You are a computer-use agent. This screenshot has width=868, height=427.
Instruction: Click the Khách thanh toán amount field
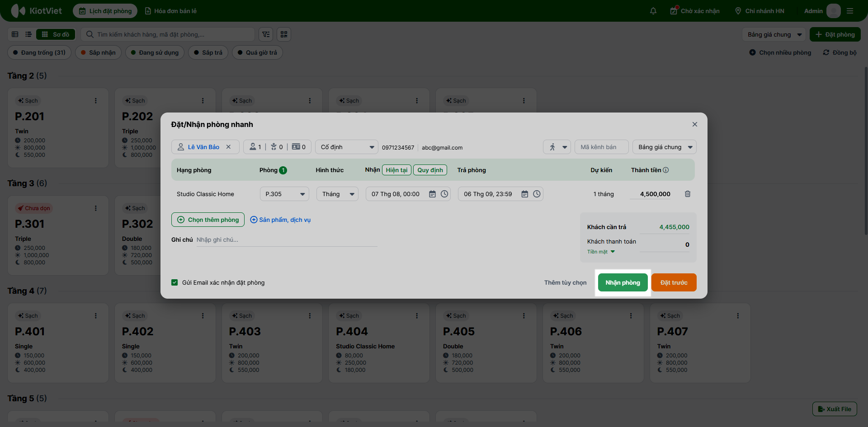pyautogui.click(x=664, y=244)
